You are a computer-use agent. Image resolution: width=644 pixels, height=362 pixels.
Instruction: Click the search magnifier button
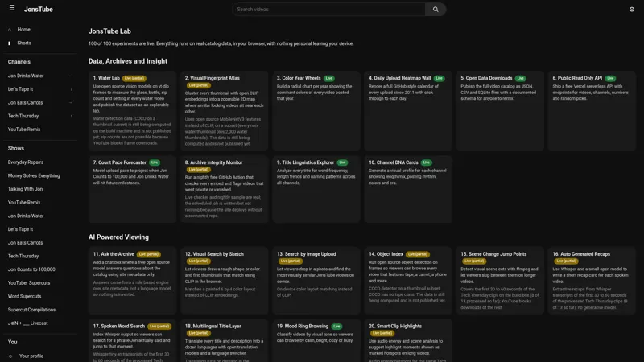[436, 10]
